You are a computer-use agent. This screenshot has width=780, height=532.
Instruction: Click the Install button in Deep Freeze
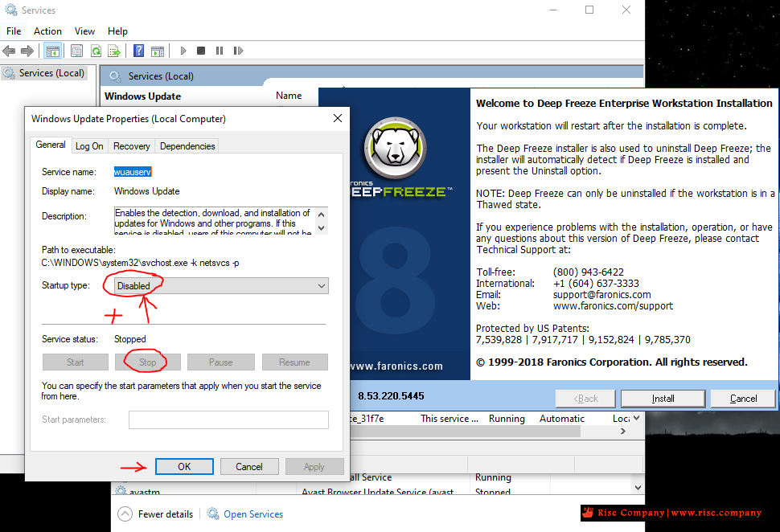click(663, 399)
